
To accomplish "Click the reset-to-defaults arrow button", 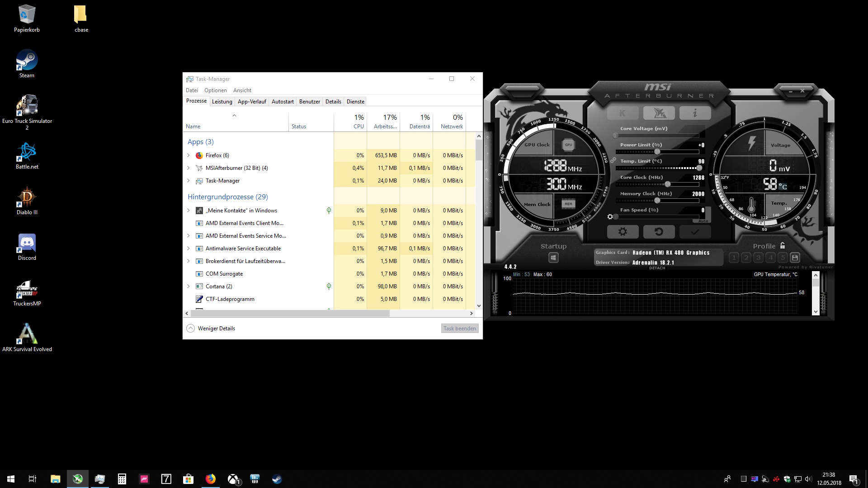I will [659, 232].
